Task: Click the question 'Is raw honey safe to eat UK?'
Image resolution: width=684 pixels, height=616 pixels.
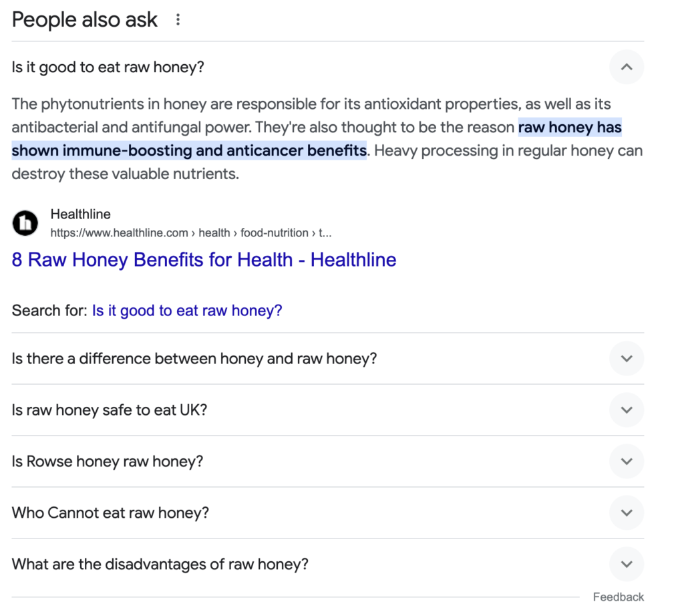Action: pos(110,410)
